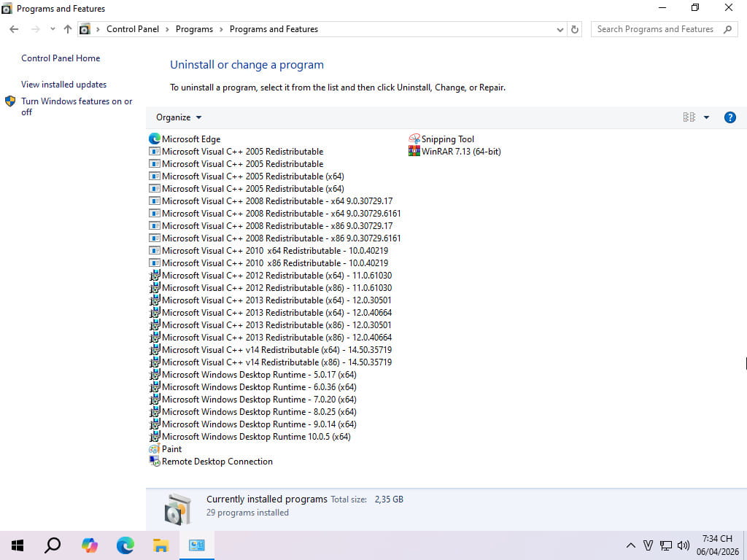Launch Copilot from the taskbar
The width and height of the screenshot is (747, 560).
click(x=89, y=545)
